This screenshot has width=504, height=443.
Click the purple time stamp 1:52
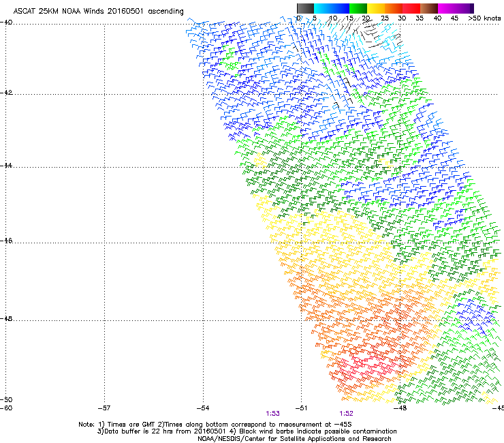[346, 414]
